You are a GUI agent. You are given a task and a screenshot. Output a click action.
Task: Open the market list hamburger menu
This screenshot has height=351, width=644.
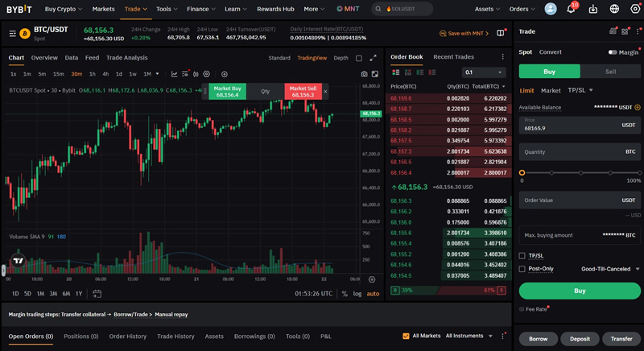pos(13,33)
